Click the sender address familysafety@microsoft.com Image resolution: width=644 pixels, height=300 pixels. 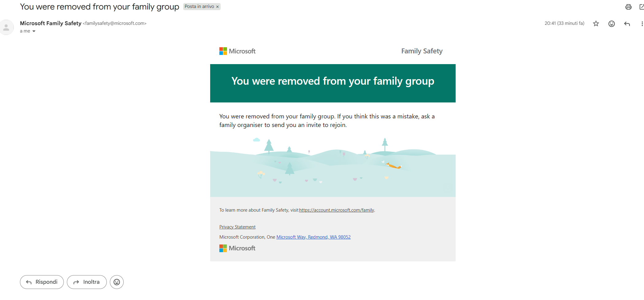click(115, 23)
